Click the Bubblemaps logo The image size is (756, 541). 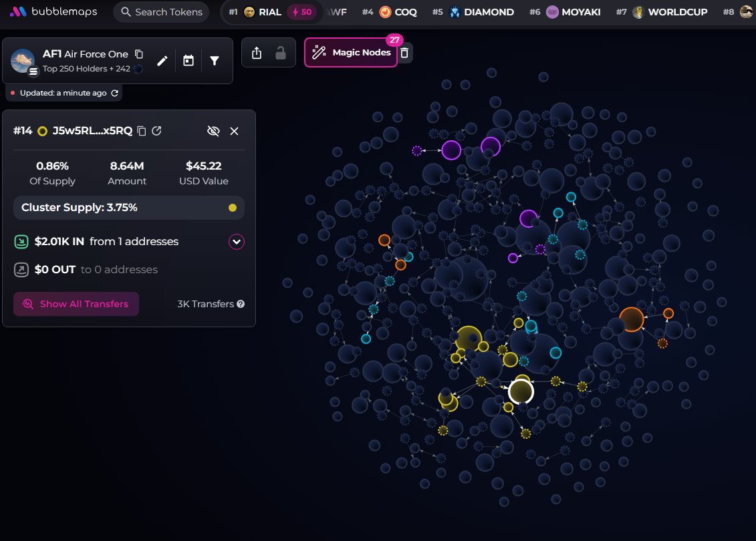coord(53,11)
